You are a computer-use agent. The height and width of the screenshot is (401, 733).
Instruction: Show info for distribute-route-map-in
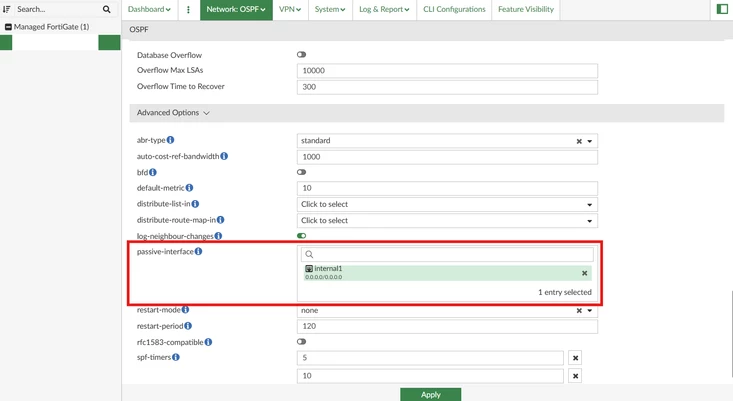coord(221,220)
